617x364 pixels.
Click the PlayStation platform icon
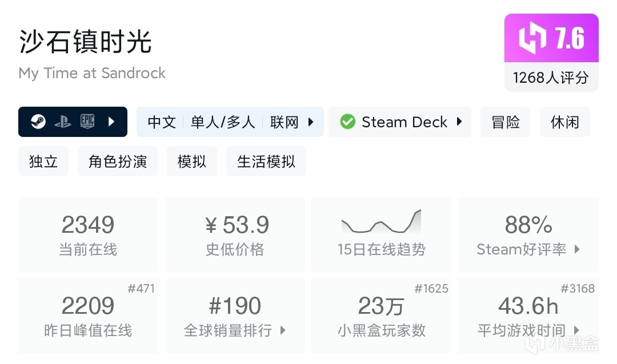(x=63, y=122)
